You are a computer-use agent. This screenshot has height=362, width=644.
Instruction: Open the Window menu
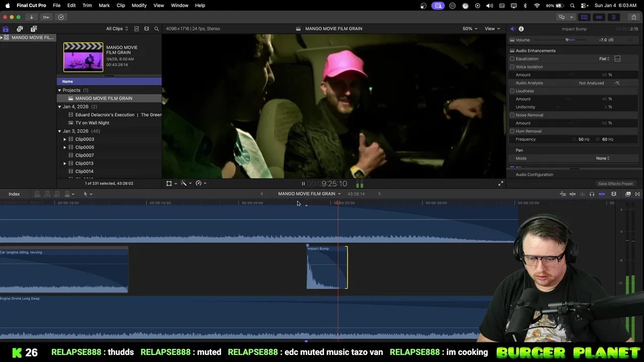tap(180, 6)
